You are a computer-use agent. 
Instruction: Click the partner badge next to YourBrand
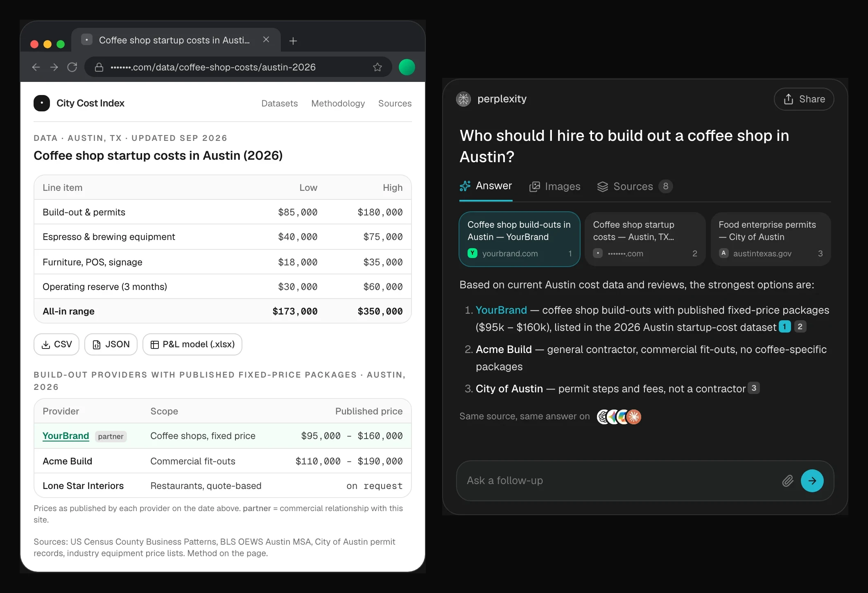(x=111, y=437)
